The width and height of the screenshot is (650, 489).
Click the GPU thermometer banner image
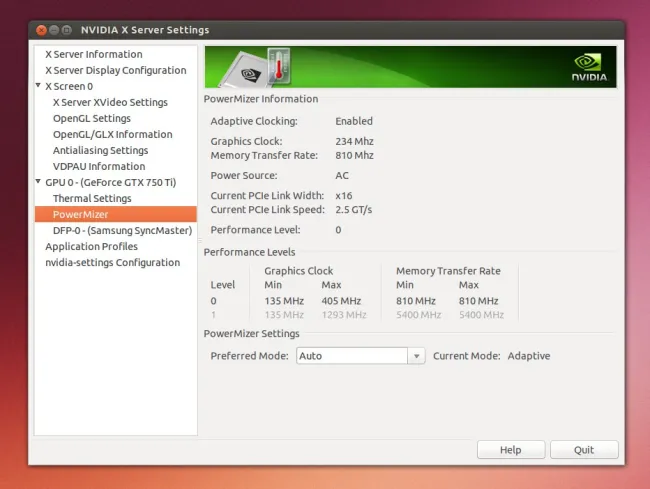pos(256,68)
